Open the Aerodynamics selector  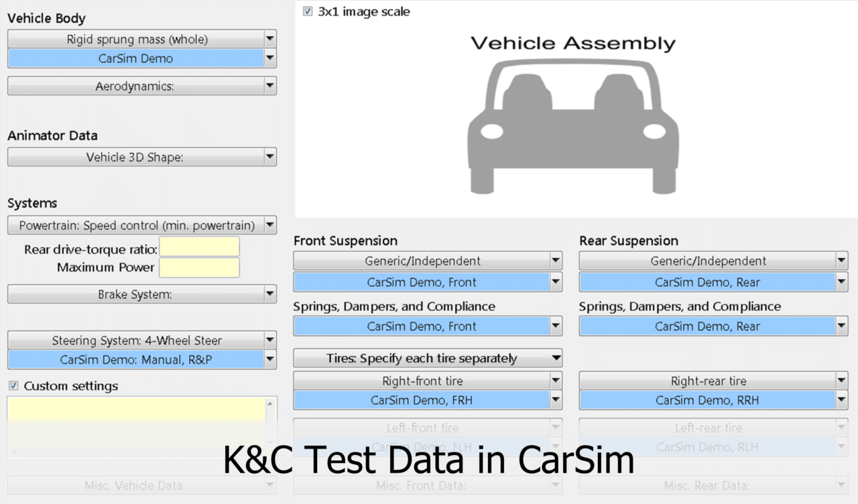tap(141, 85)
